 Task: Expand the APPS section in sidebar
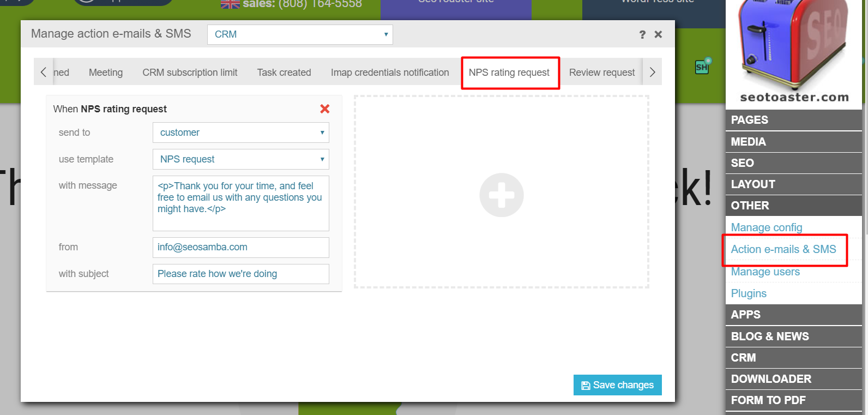(794, 315)
